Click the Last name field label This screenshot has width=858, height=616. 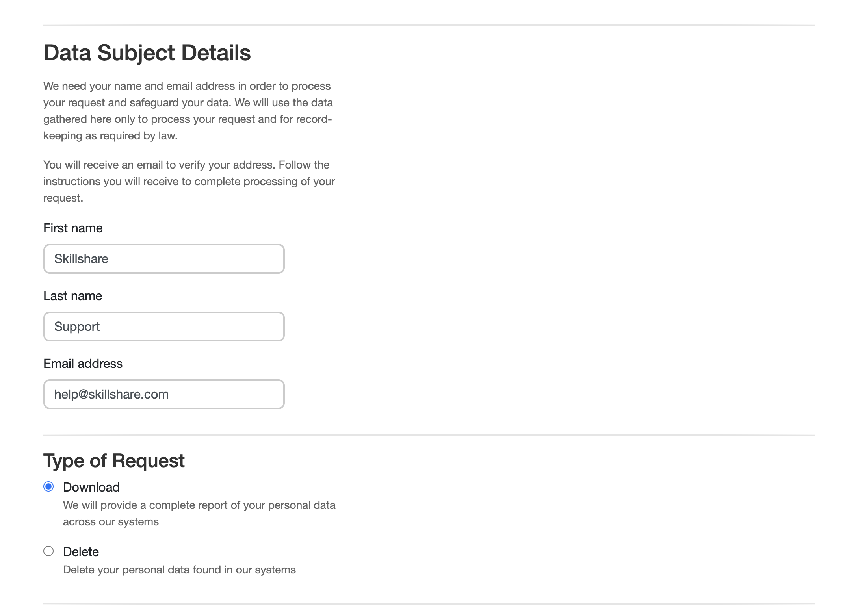[x=73, y=296]
